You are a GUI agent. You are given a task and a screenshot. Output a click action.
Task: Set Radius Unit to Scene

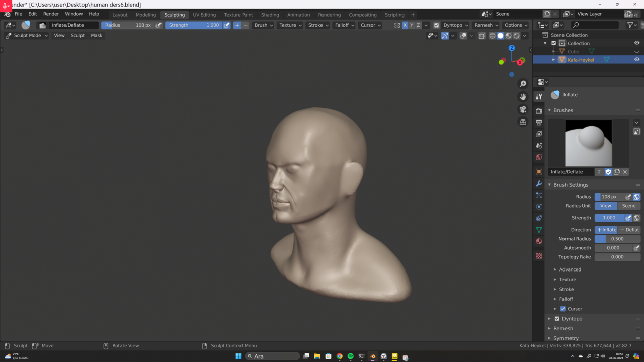pyautogui.click(x=628, y=206)
